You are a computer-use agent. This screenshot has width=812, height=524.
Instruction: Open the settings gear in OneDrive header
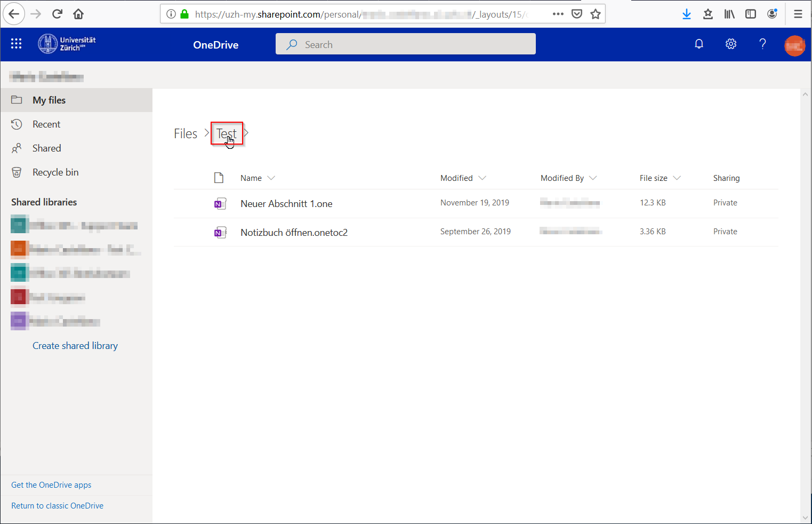(x=731, y=44)
